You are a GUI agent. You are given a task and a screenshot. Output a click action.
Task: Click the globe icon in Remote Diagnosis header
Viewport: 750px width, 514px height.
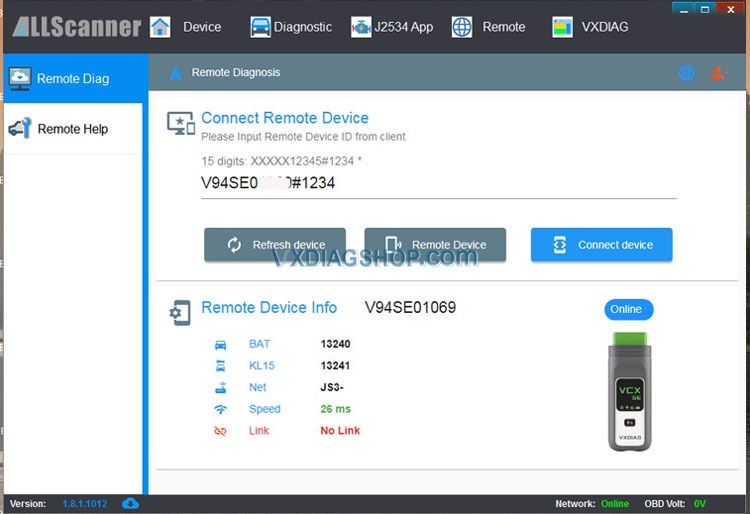click(x=687, y=73)
